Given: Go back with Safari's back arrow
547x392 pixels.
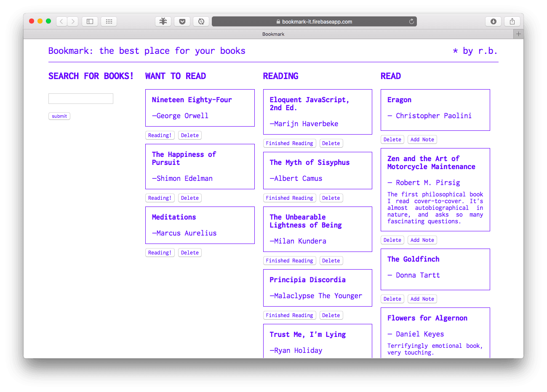Looking at the screenshot, I should click(61, 21).
